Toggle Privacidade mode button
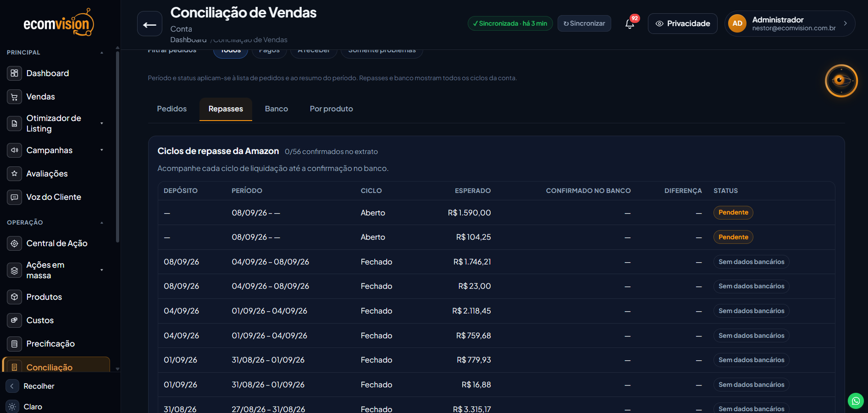This screenshot has height=413, width=868. coord(682,23)
